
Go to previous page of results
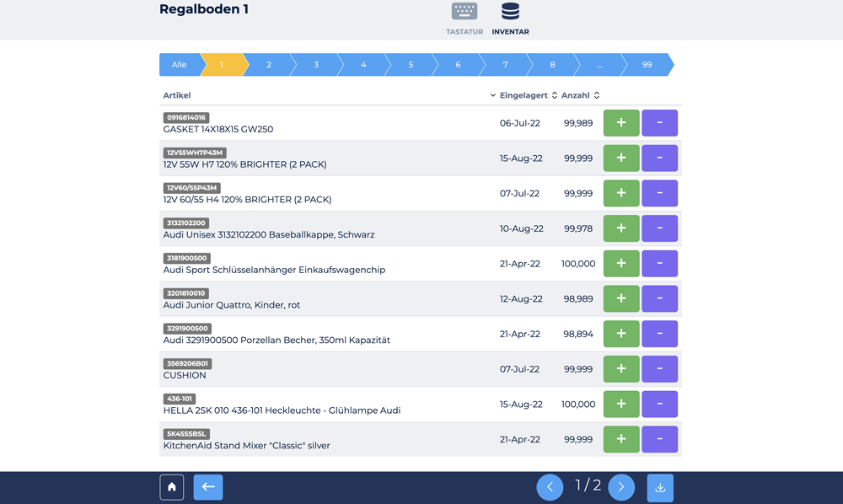pos(550,487)
